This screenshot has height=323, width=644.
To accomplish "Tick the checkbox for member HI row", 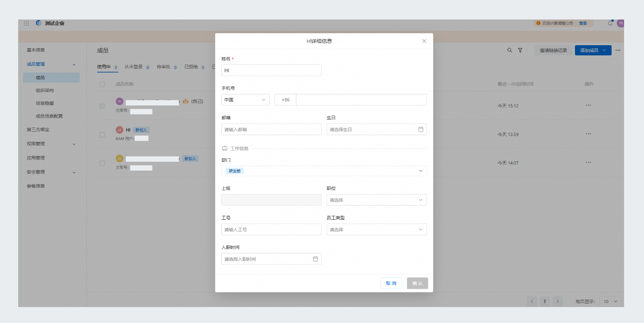I will pyautogui.click(x=102, y=134).
